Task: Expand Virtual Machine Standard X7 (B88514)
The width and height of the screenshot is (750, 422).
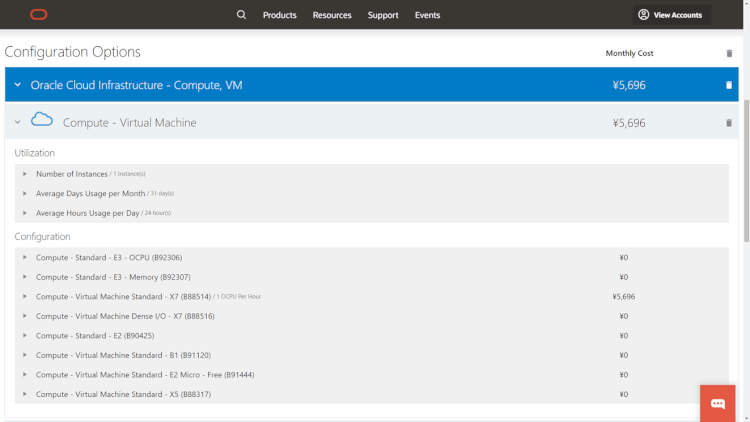Action: tap(25, 297)
